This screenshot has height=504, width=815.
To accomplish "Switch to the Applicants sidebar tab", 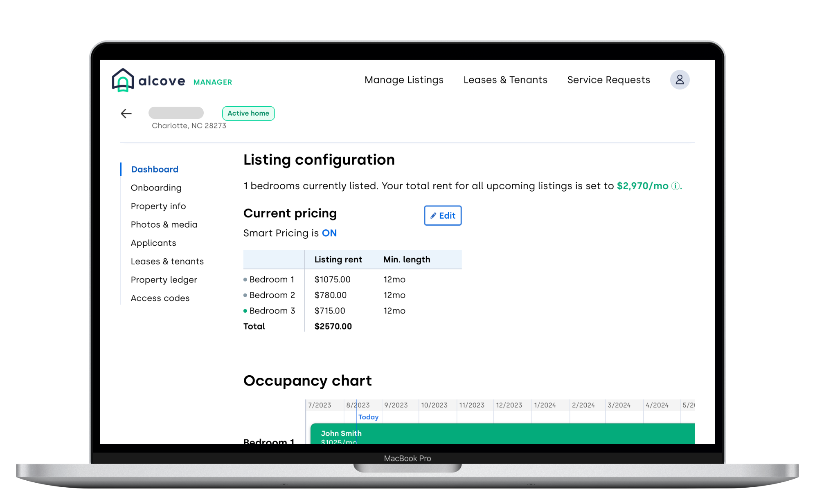I will [x=153, y=243].
